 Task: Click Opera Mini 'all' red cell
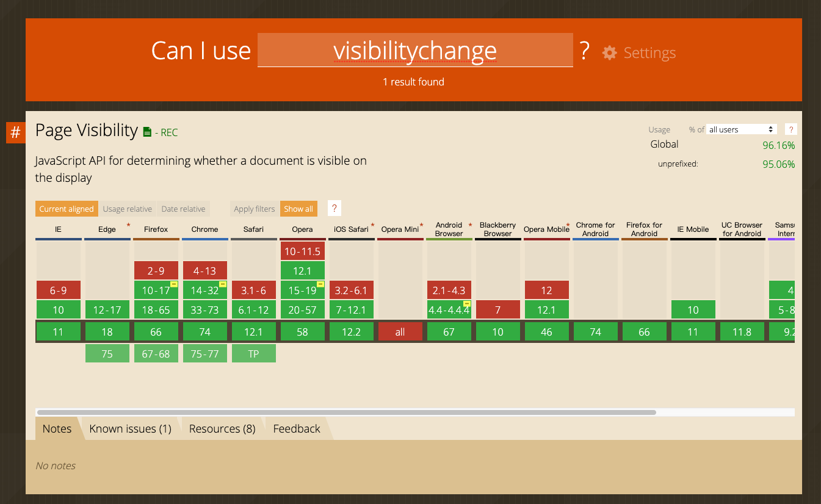point(400,331)
